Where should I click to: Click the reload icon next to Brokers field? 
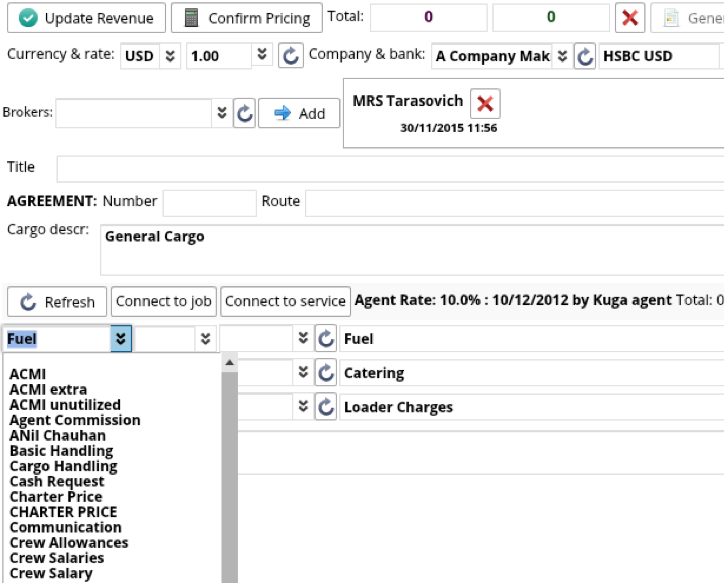(244, 113)
